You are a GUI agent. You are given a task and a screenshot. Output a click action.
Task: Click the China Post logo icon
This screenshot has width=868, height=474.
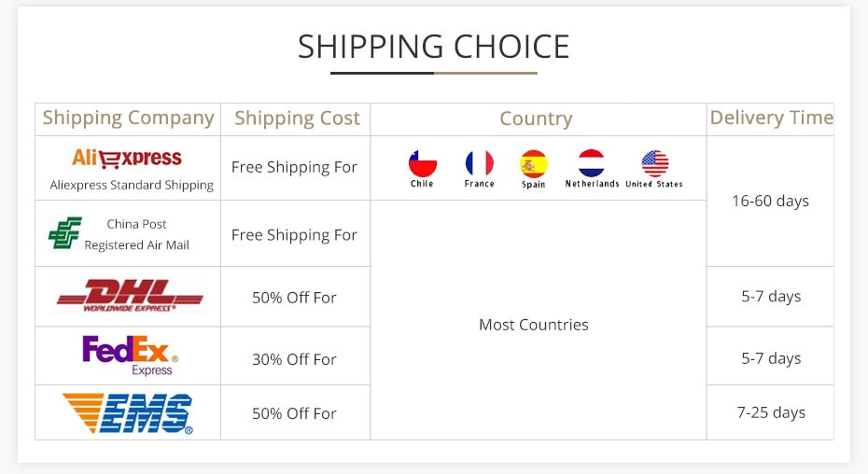[x=64, y=233]
